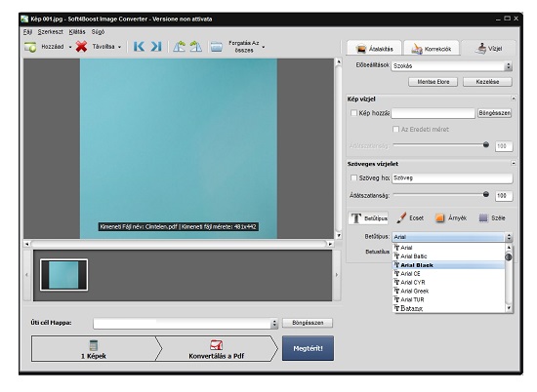Viewport: 537px width, 392px height.
Task: Click the 1 Képek step icon
Action: click(x=94, y=345)
